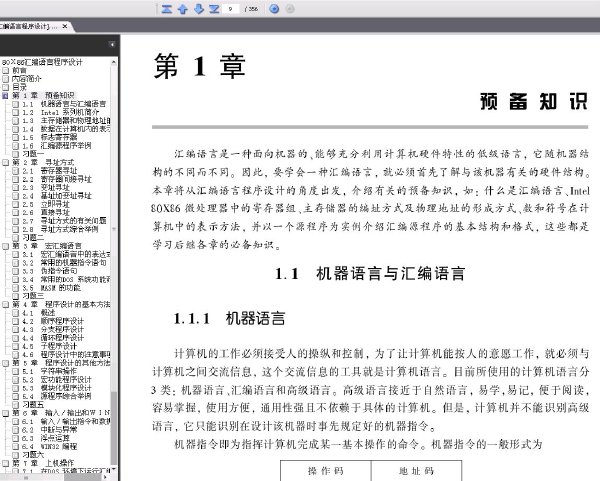Select root bookmark 80X86汇编语言程序设计

tap(42, 62)
